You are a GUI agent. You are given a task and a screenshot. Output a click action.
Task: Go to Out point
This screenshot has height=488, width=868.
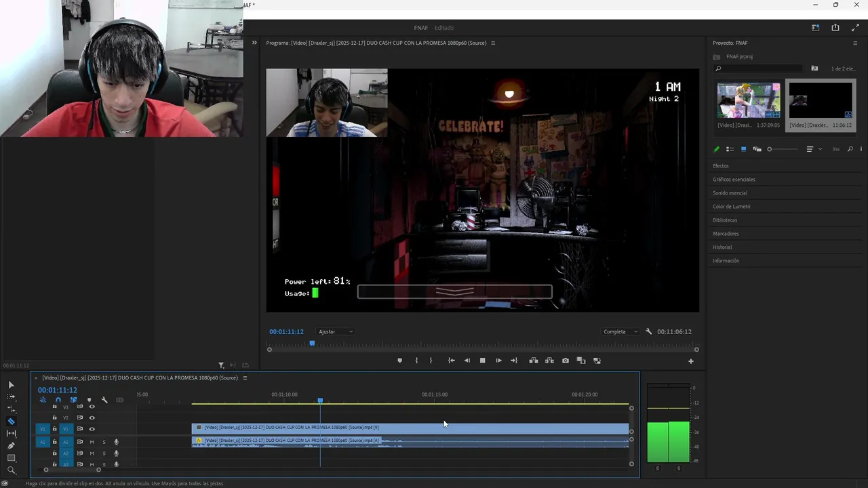pos(514,361)
